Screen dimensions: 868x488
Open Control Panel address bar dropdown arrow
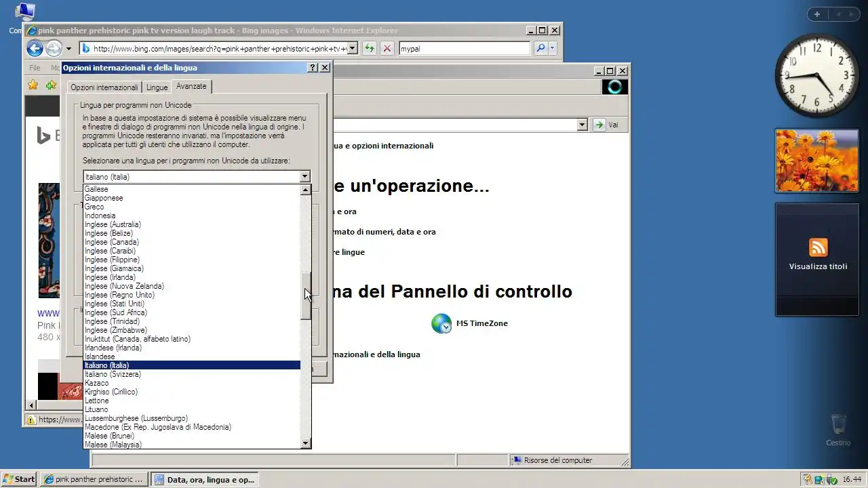(582, 125)
